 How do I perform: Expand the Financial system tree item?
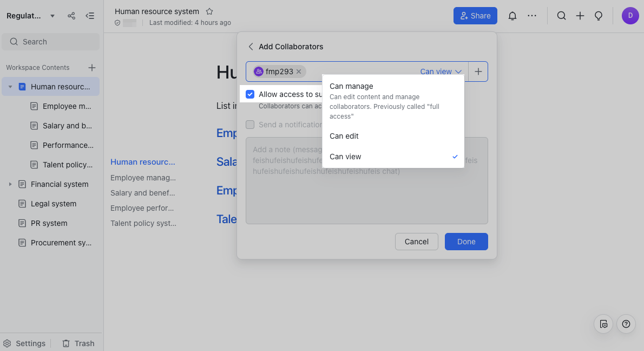tap(10, 184)
